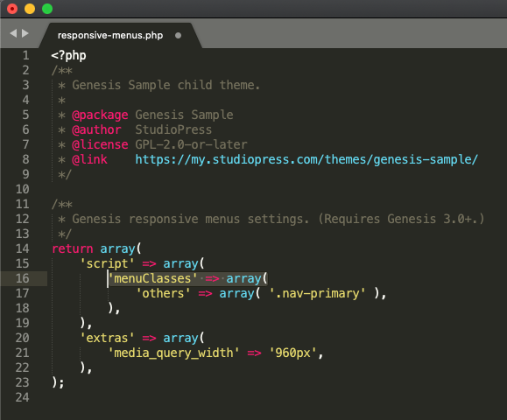The height and width of the screenshot is (420, 507).
Task: Click line number 1 in the gutter
Action: 25,56
